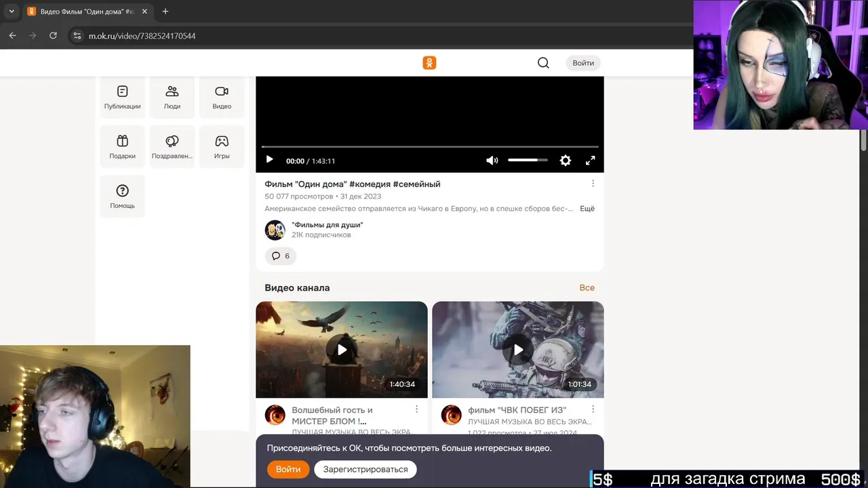
Task: Open options menu for Один дома video
Action: click(x=593, y=184)
